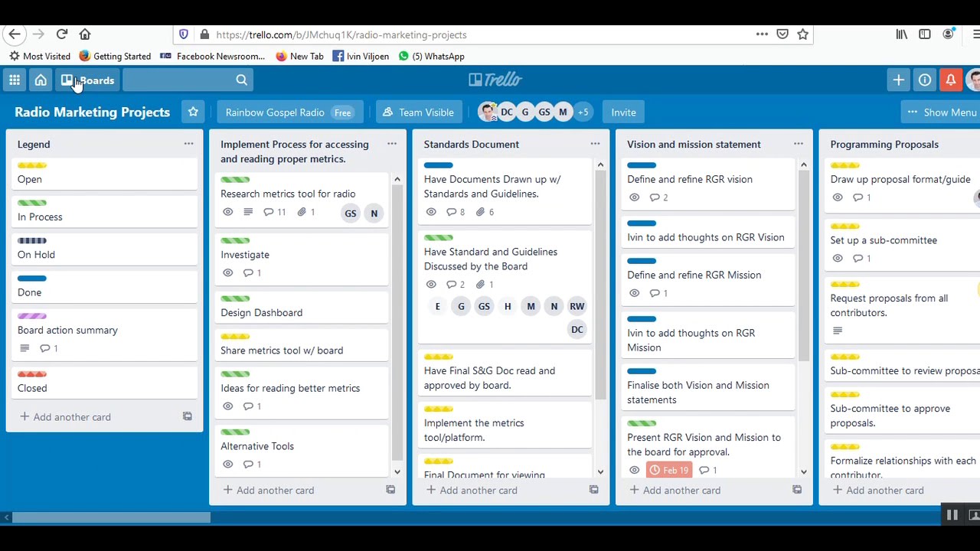Star the Radio Marketing Projects board

click(193, 112)
